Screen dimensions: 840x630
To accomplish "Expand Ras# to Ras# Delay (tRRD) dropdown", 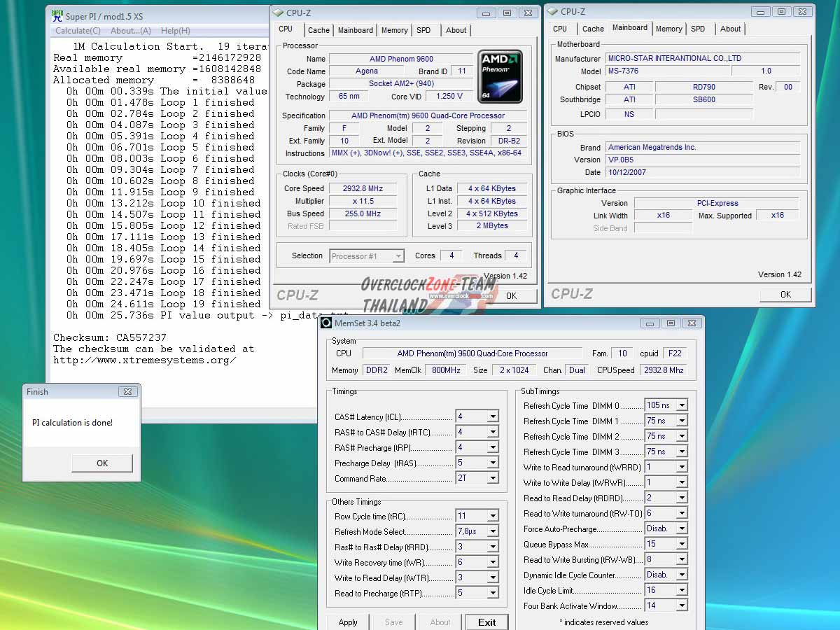I will 493,547.
